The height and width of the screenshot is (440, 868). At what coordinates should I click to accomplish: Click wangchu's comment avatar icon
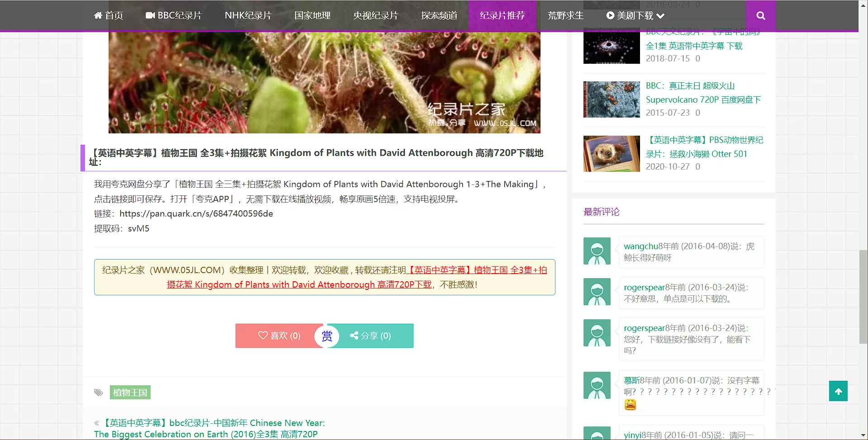pyautogui.click(x=597, y=251)
